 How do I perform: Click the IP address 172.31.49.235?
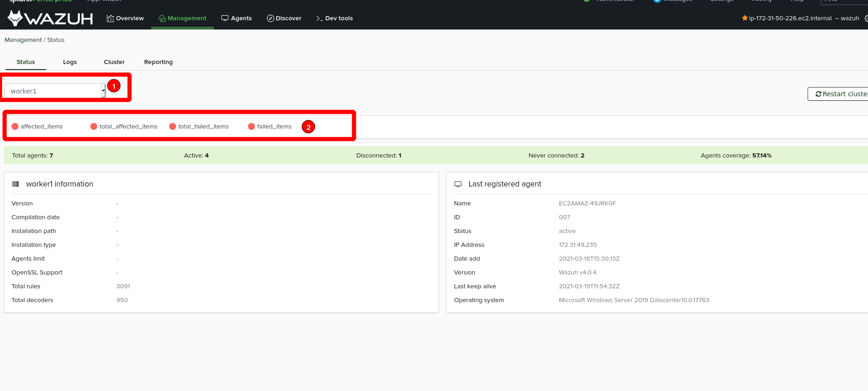coord(578,245)
